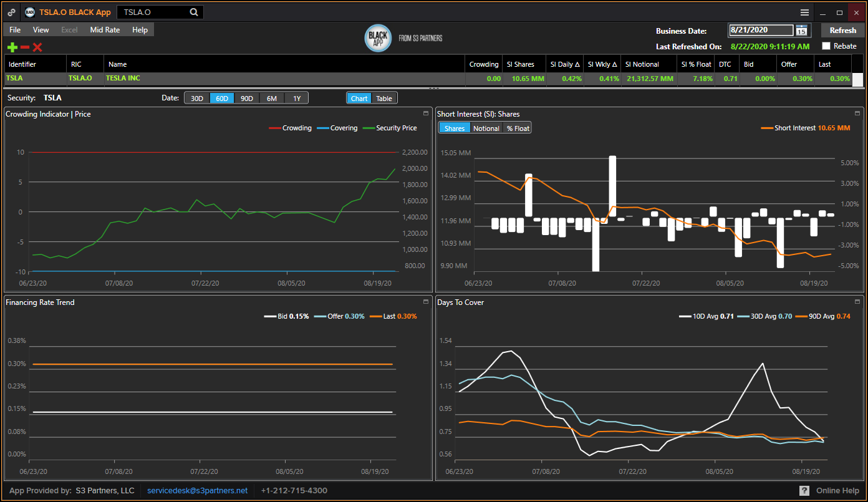Show short interest in Shares
This screenshot has width=868, height=502.
(x=455, y=128)
